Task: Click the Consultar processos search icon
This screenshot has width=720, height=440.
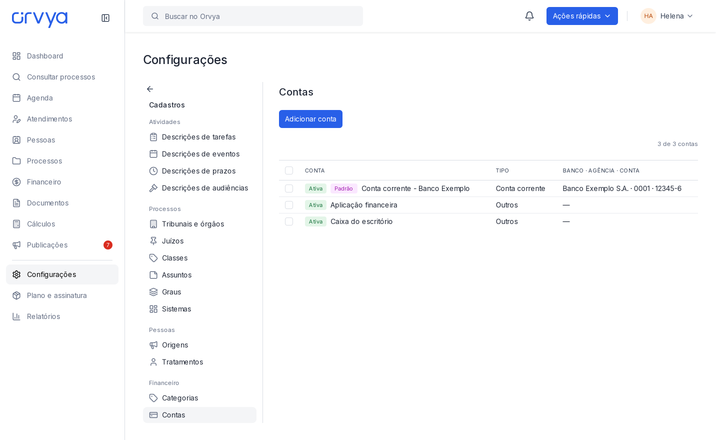Action: point(17,77)
